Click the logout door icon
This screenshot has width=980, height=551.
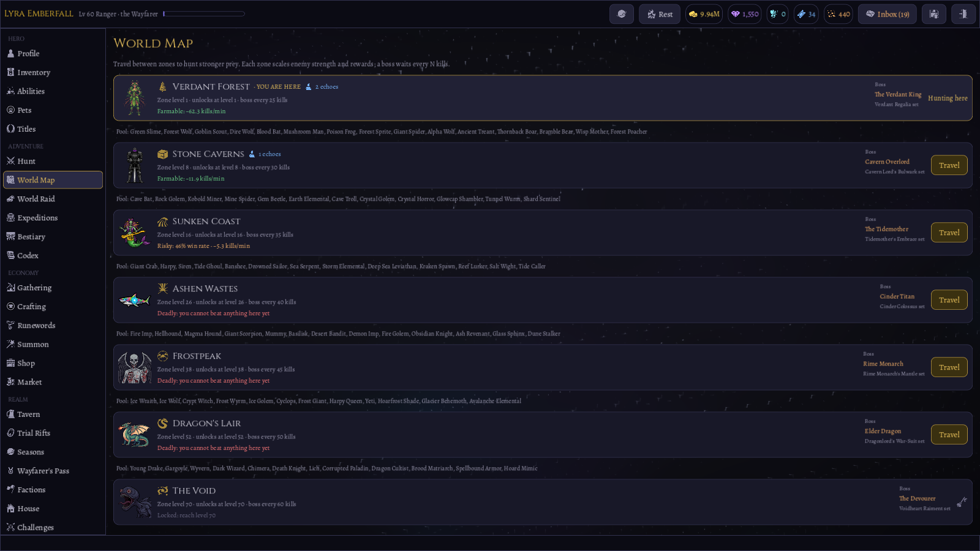coord(963,14)
